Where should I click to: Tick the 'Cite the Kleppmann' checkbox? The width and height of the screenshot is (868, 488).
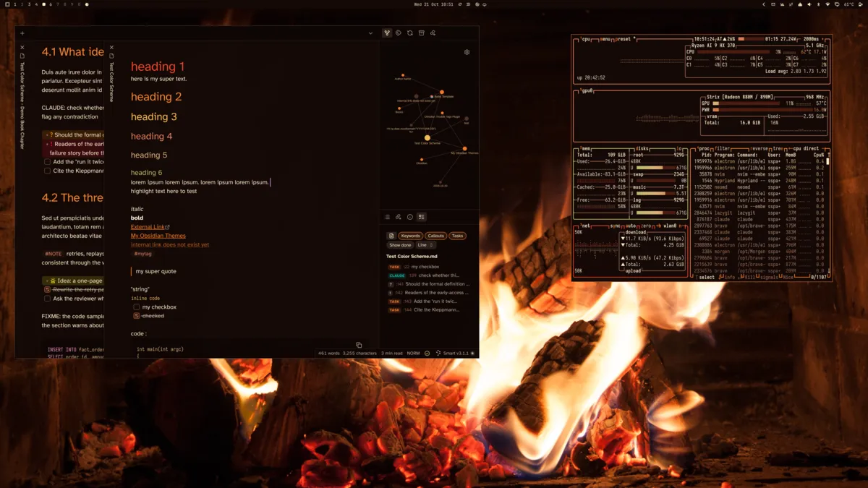pyautogui.click(x=47, y=171)
